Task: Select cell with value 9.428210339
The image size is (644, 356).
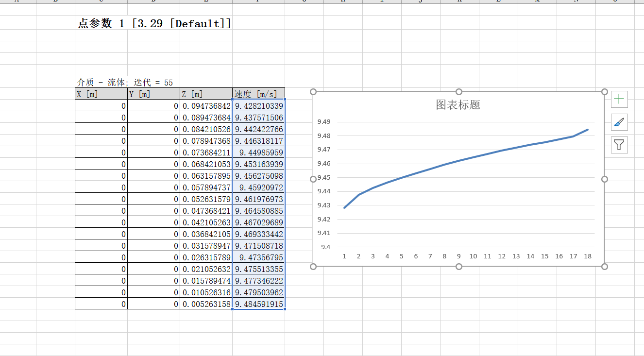Action: (x=258, y=106)
